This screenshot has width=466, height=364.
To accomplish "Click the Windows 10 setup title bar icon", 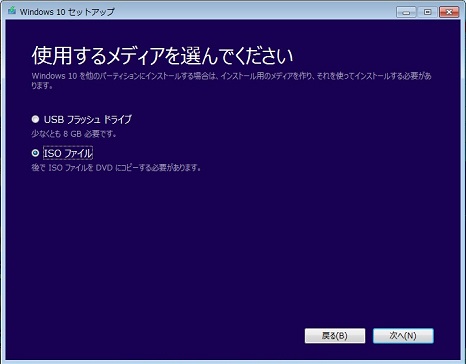I will [12, 11].
